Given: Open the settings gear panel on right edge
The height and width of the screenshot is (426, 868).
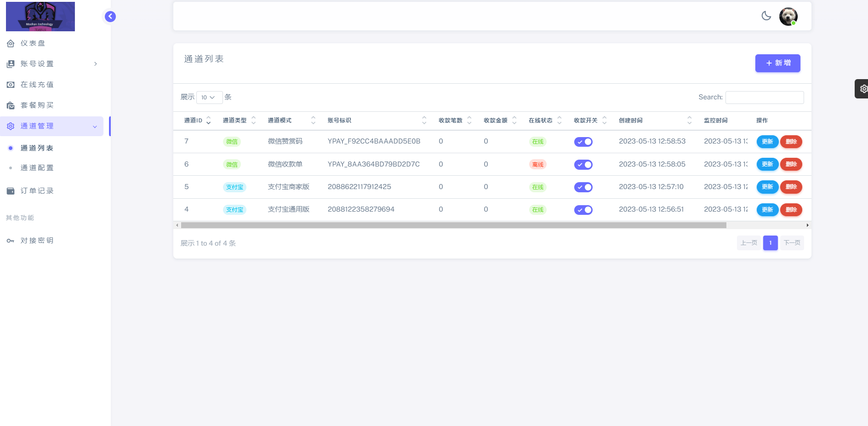Looking at the screenshot, I should tap(863, 89).
